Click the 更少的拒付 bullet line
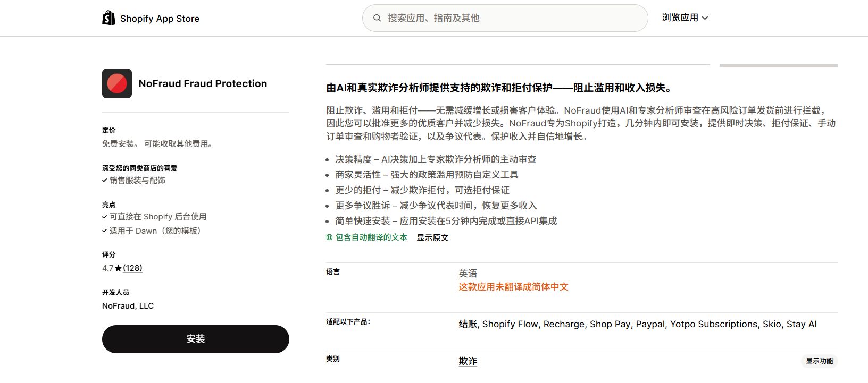The image size is (868, 383). [422, 190]
